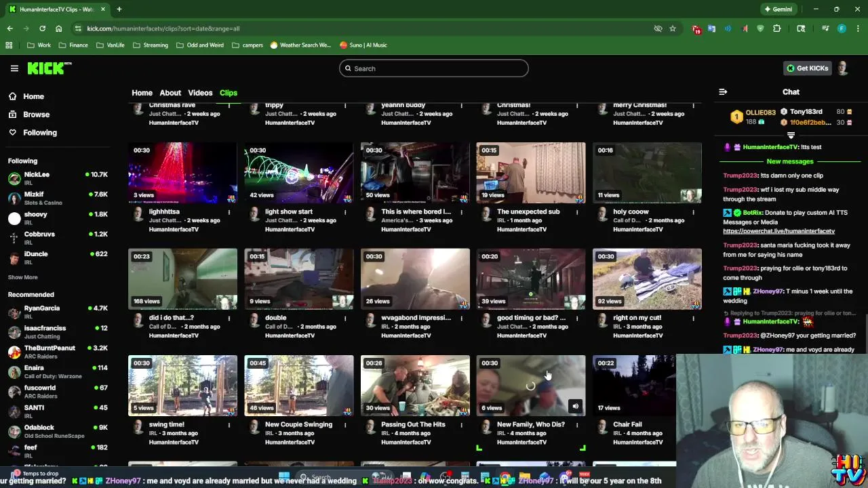Open the browser home page

tap(59, 28)
